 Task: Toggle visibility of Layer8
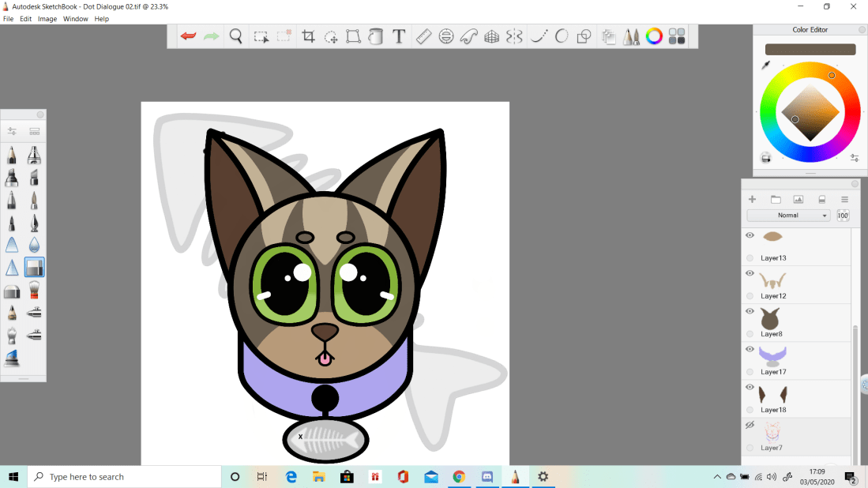pyautogui.click(x=750, y=311)
